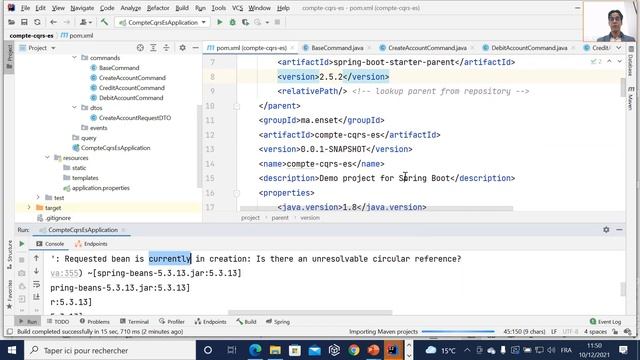This screenshot has width=640, height=360.
Task: Switch to DebitAccountCommand.java tab
Action: click(x=529, y=48)
